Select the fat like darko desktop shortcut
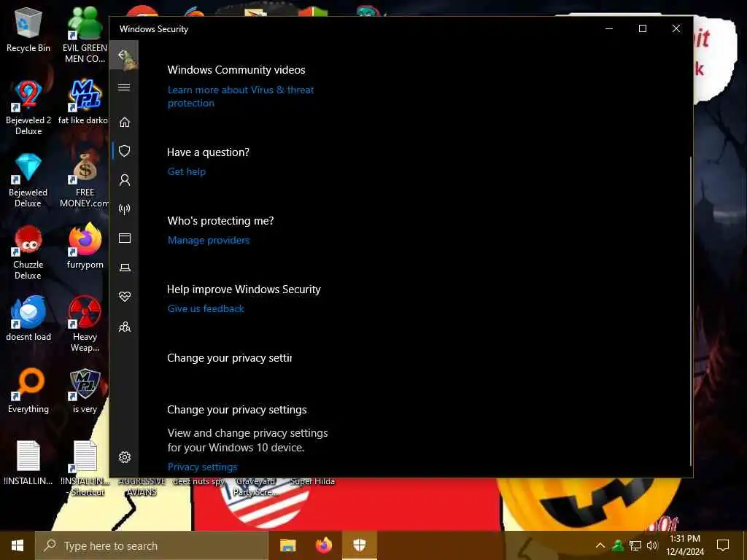 point(84,103)
